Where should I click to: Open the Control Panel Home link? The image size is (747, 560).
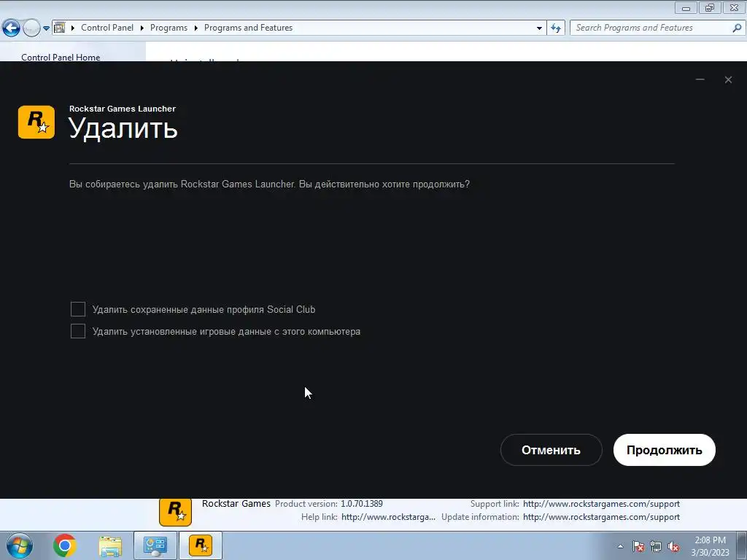click(x=61, y=57)
